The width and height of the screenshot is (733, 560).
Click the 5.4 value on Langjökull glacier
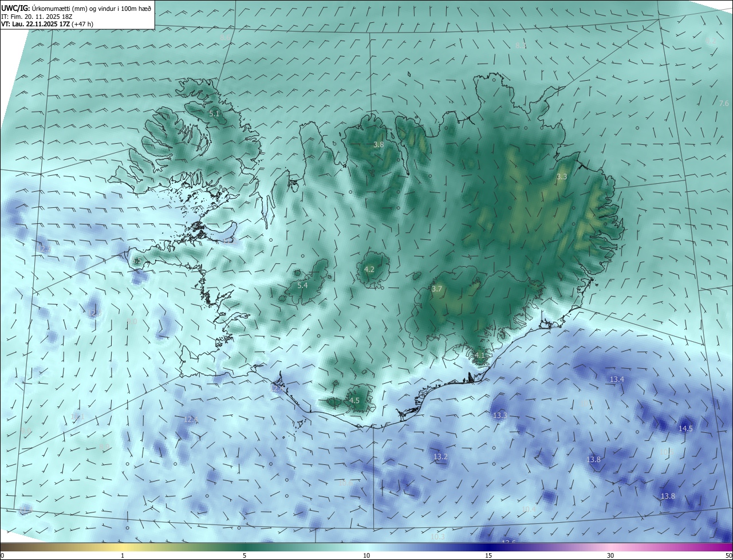(302, 285)
